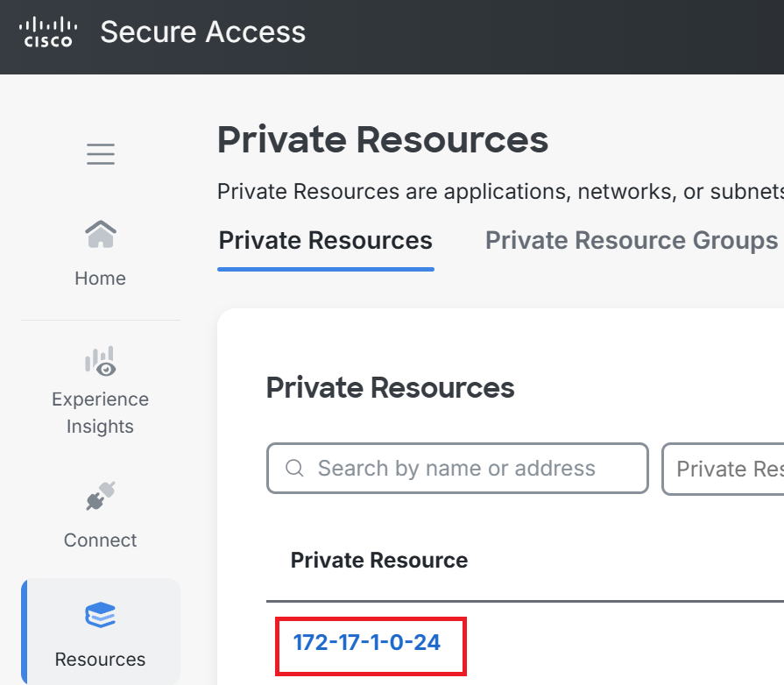Open the 172-17-1-0-24 private resource link
This screenshot has width=784, height=685.
click(366, 642)
